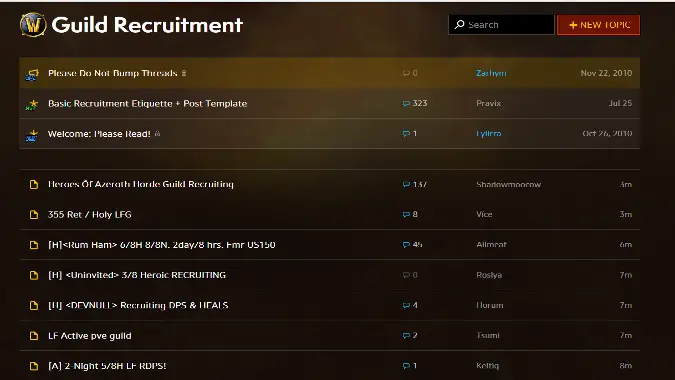Click date Jul 25
675x380 pixels.
pos(620,103)
